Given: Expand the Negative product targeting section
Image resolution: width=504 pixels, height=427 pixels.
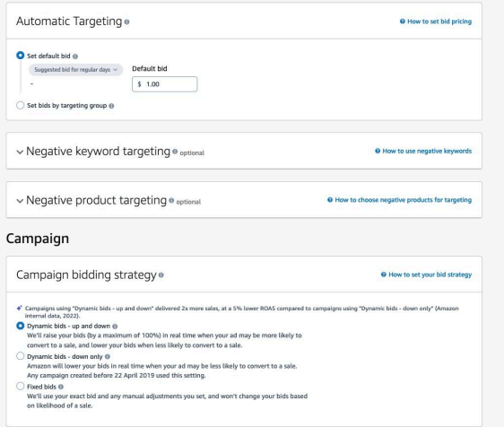Looking at the screenshot, I should [20, 201].
